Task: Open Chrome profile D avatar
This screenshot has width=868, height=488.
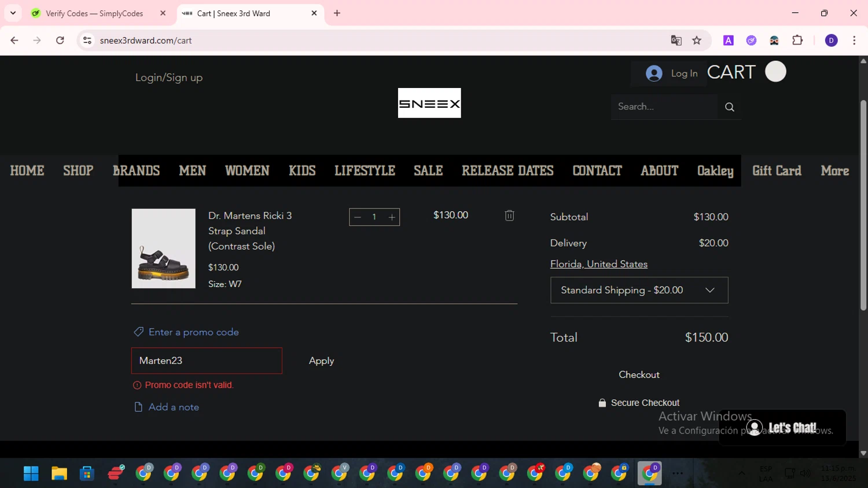Action: tap(831, 41)
